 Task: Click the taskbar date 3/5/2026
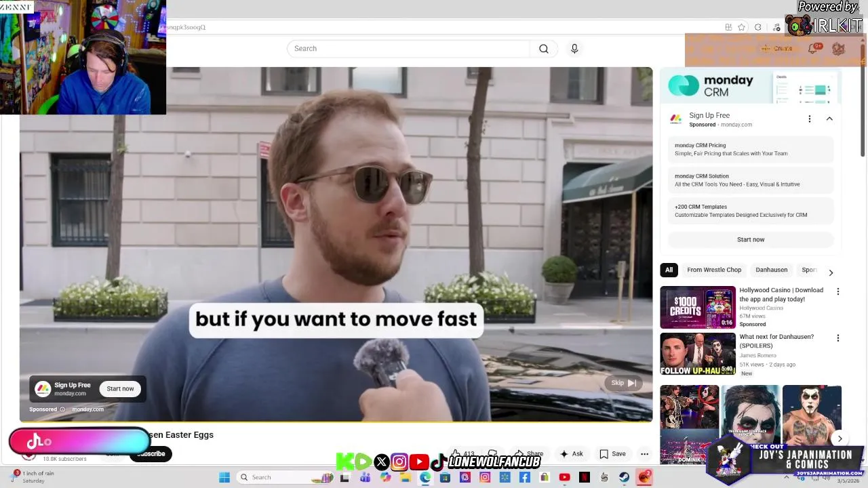click(x=848, y=481)
